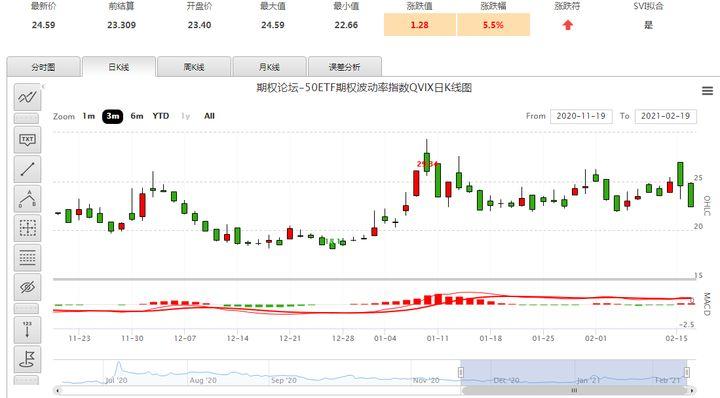Viewport: 720px width, 398px height.
Task: Grab right handle of navigator range
Action: 686,372
